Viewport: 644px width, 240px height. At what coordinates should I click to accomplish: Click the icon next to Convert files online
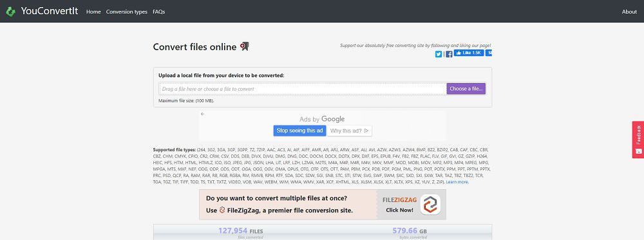tap(245, 47)
